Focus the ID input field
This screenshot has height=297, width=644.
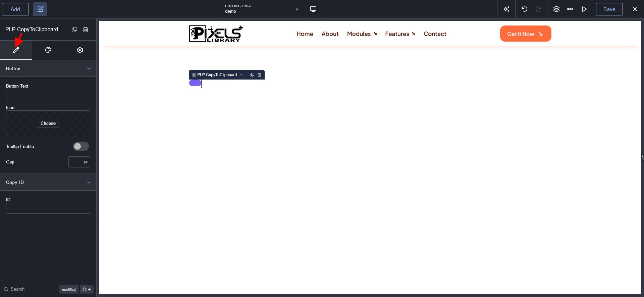48,208
